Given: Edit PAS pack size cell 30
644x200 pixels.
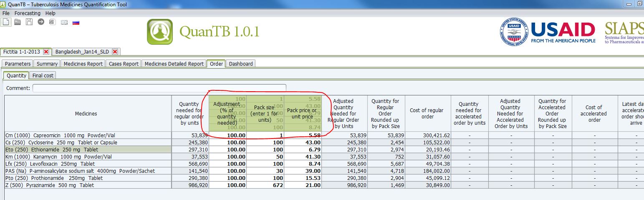Looking at the screenshot, I should click(x=265, y=171).
